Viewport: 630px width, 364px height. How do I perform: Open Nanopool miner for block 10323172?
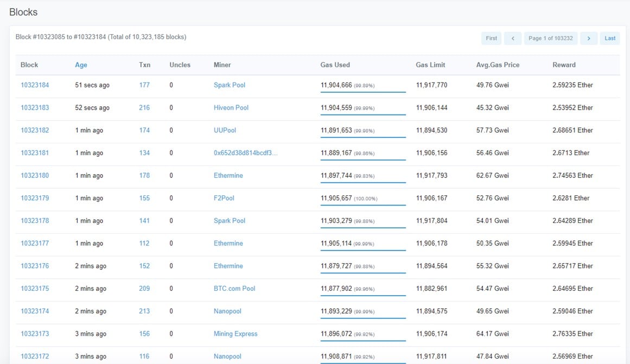click(x=227, y=356)
